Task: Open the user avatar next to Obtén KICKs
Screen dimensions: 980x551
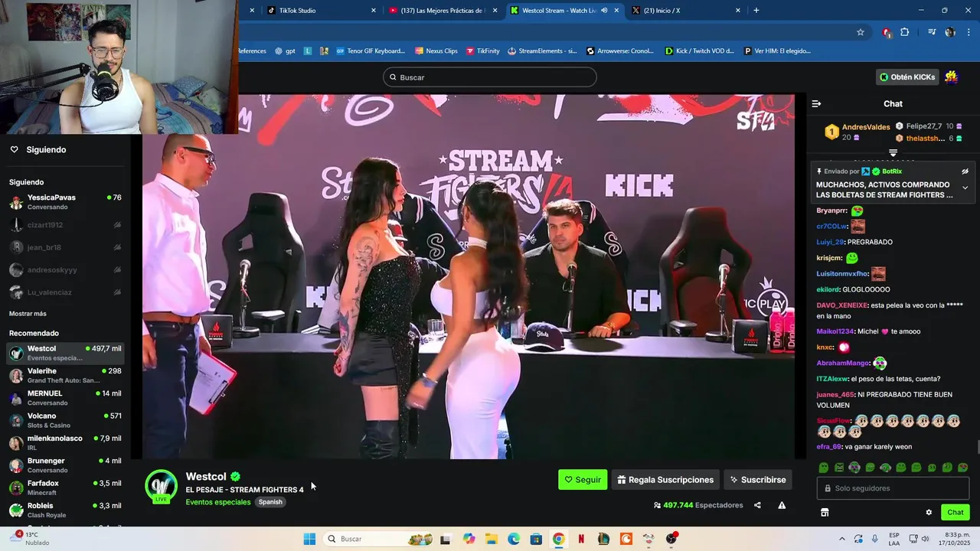Action: (x=952, y=77)
